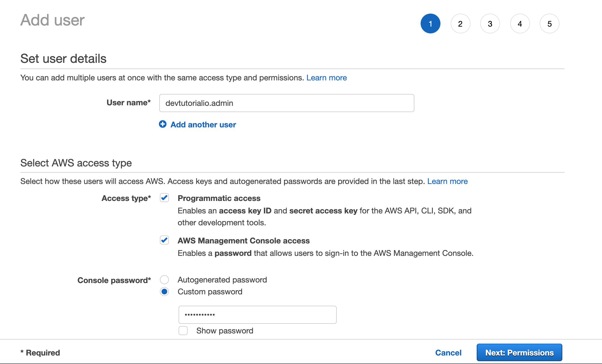Image resolution: width=602 pixels, height=364 pixels.
Task: Click inside the User name field
Action: [x=286, y=103]
